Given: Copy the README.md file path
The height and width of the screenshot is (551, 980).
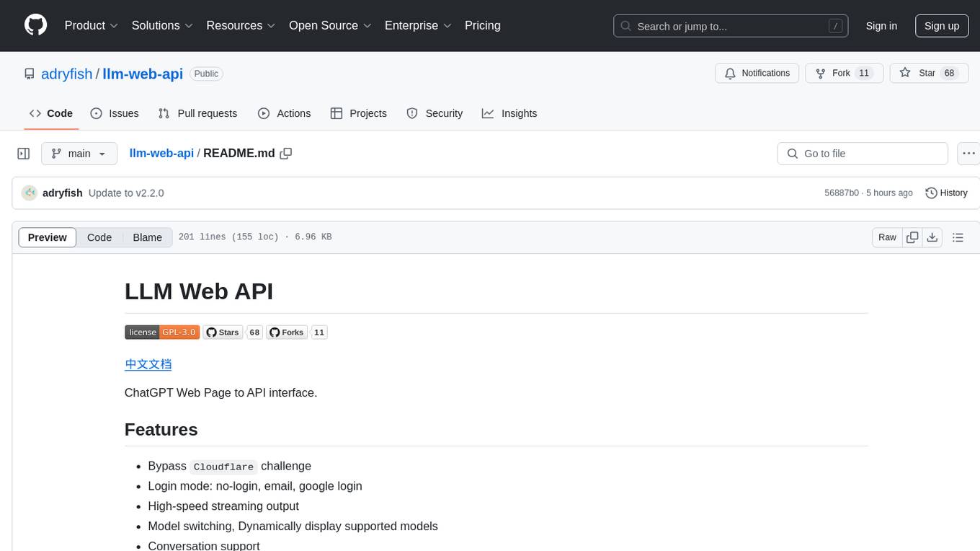Looking at the screenshot, I should click(x=286, y=153).
